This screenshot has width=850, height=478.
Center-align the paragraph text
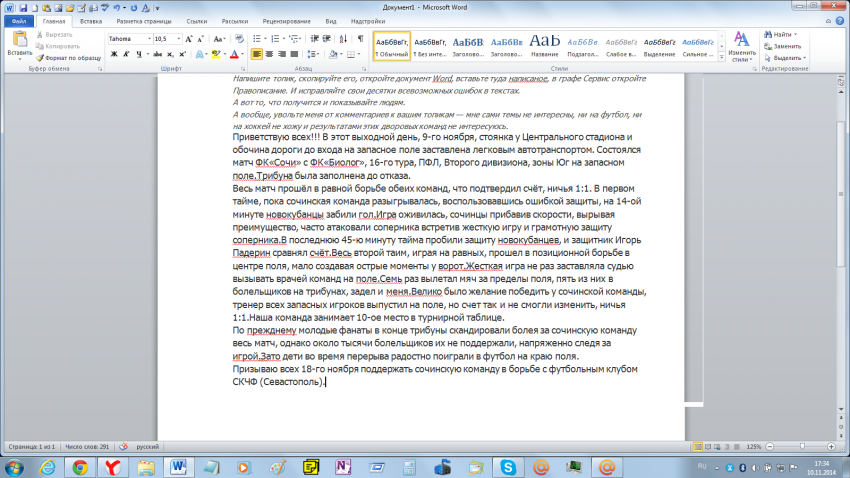[270, 54]
